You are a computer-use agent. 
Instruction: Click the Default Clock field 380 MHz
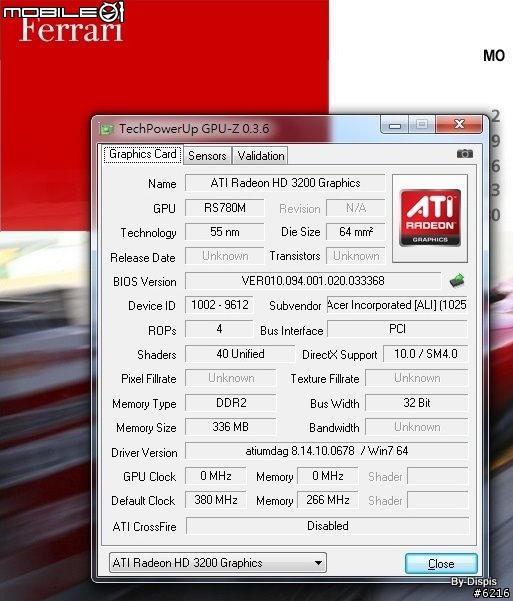click(x=216, y=500)
